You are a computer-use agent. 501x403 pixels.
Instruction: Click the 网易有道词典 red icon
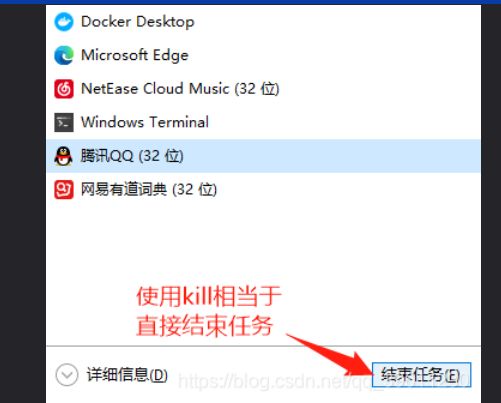(x=63, y=190)
